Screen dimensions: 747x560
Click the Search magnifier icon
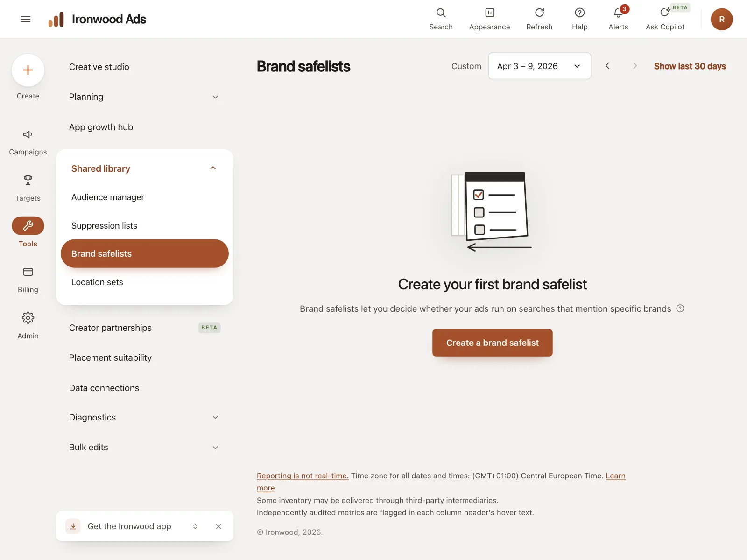click(441, 13)
